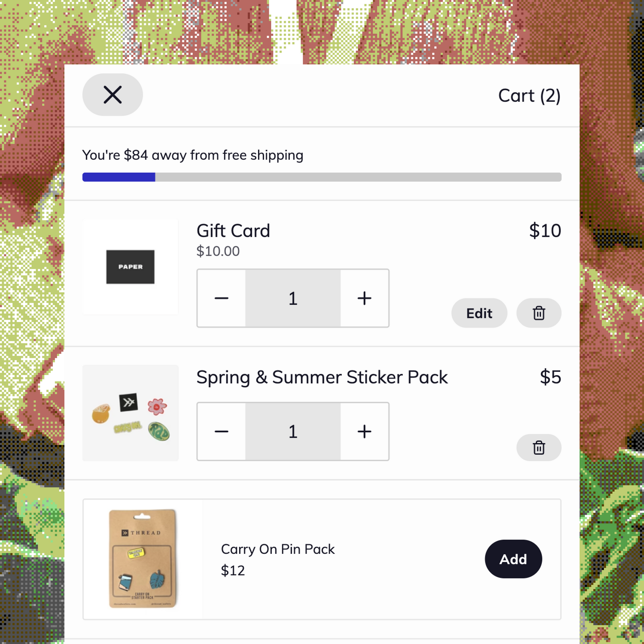Open the Gift Card product title
The width and height of the screenshot is (644, 644).
pos(233,231)
